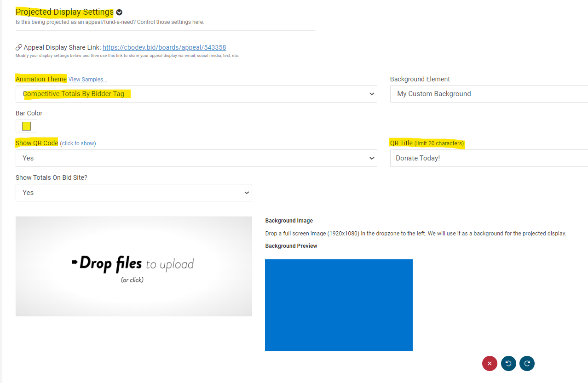Pick the yellow Bar Color swatch
Viewport: 588px width, 383px height.
coord(26,126)
